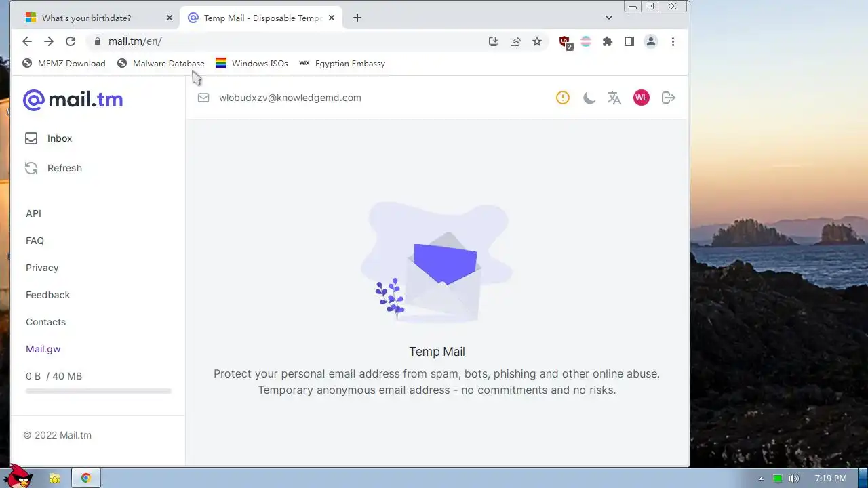
Task: Click the logout icon
Action: coord(669,98)
